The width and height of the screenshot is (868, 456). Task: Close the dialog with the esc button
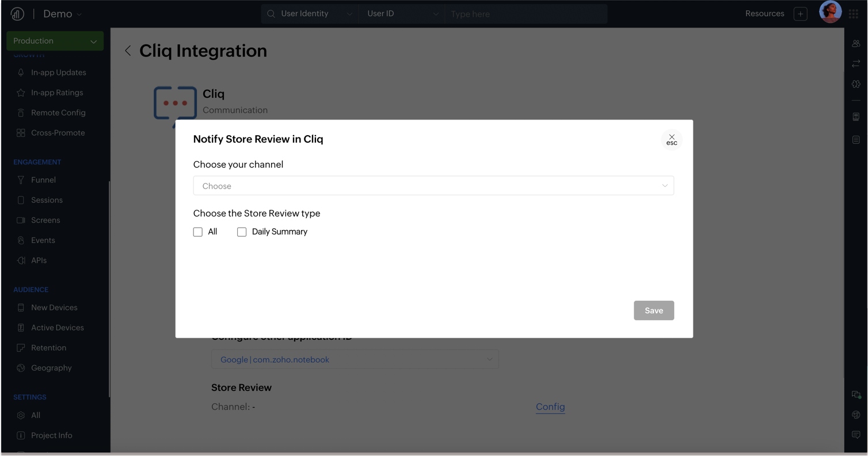tap(672, 140)
